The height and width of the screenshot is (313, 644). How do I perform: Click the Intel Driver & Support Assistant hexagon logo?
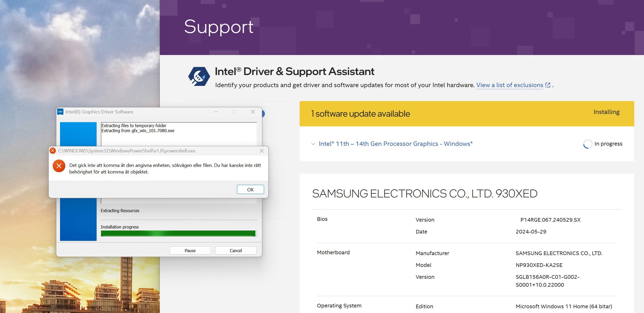click(199, 76)
